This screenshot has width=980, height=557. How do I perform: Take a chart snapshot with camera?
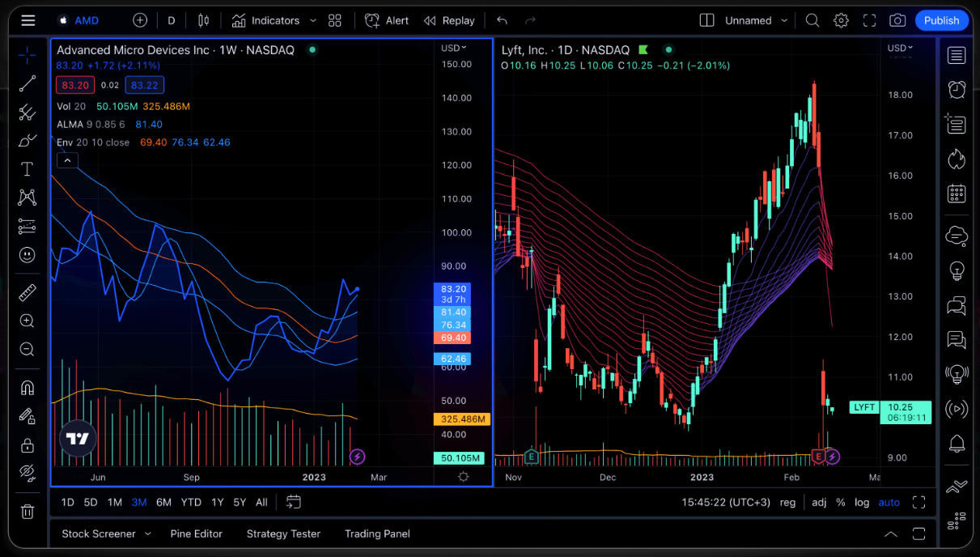897,20
